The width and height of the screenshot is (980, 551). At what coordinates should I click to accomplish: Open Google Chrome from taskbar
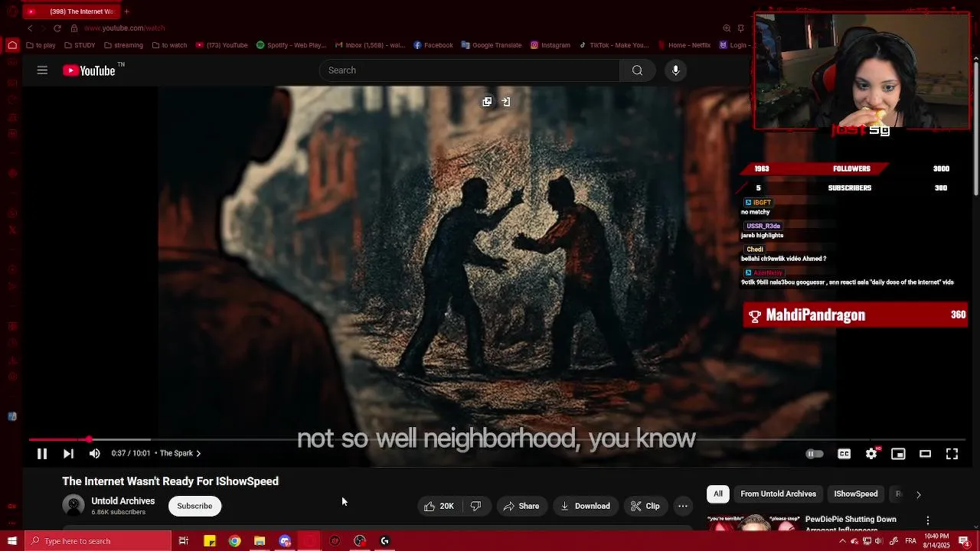[x=234, y=541]
